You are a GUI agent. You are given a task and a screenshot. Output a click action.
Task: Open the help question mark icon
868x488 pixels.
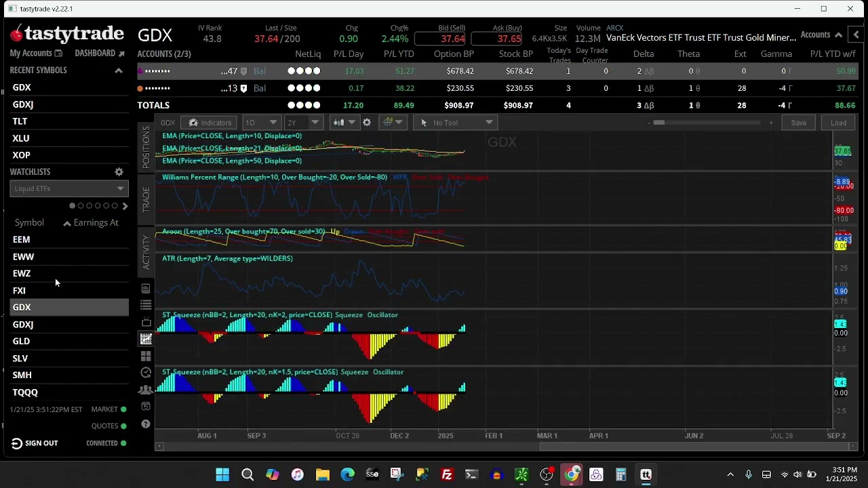146,424
